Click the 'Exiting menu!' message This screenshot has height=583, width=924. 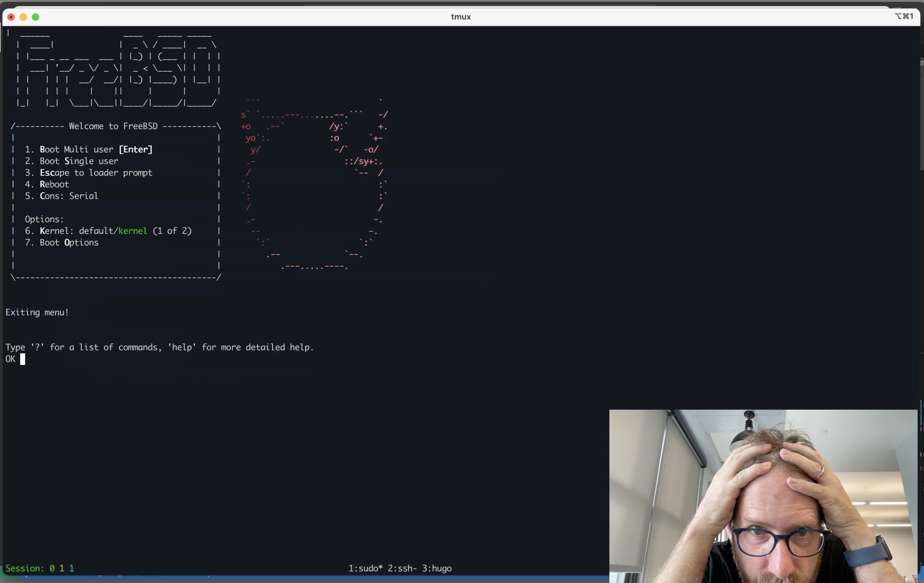[x=37, y=313]
